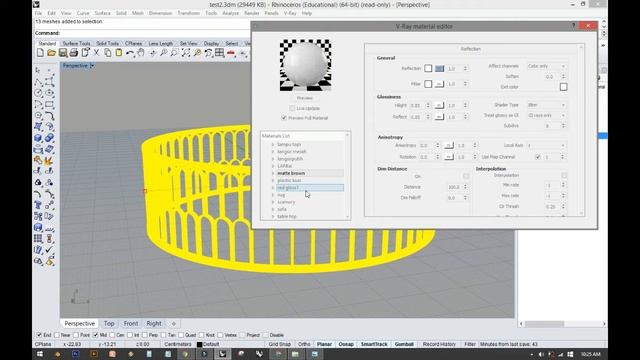Click the Filter color swatch
This screenshot has height=360, width=640.
[428, 84]
